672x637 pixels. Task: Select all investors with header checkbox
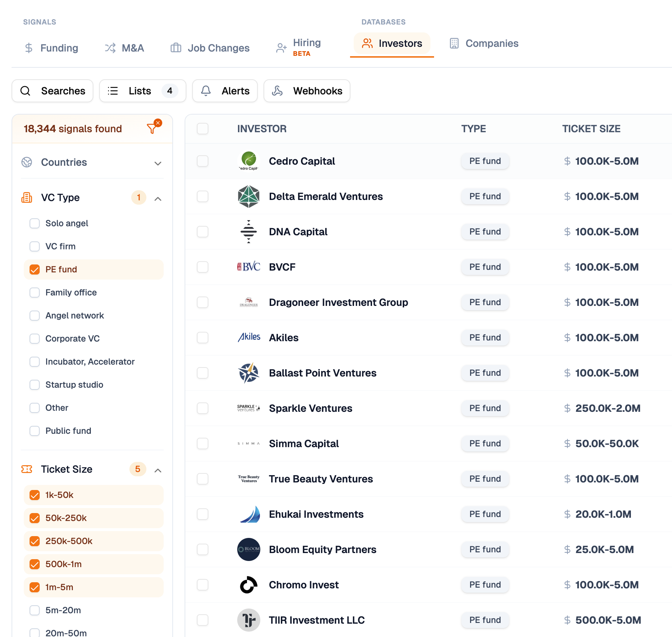click(x=203, y=129)
